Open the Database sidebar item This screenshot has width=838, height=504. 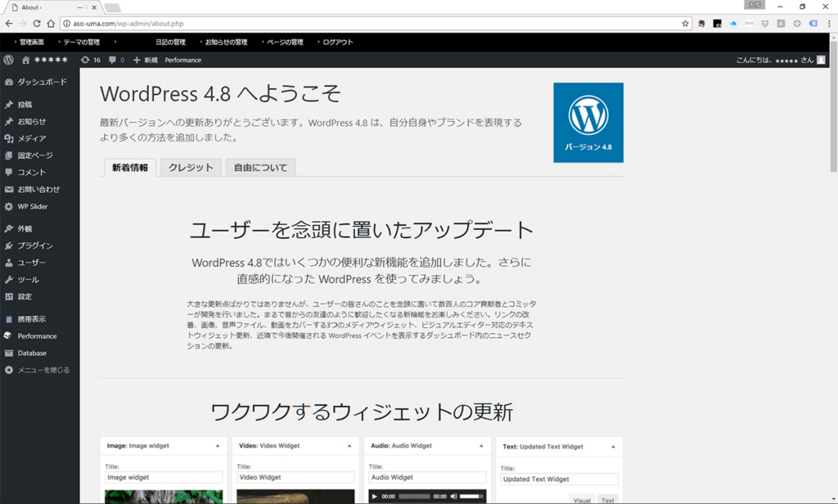[x=39, y=353]
